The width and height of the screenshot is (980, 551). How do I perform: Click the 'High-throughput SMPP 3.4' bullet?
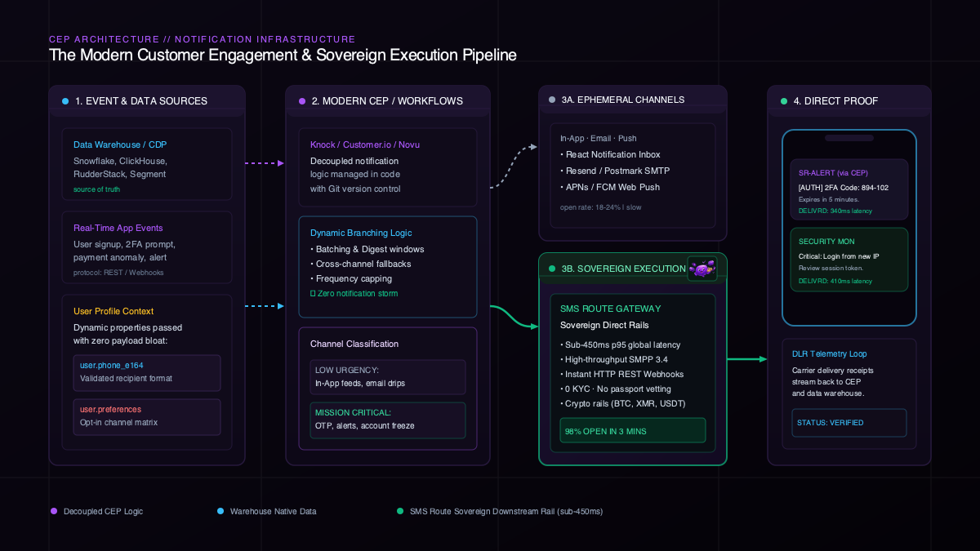[613, 359]
